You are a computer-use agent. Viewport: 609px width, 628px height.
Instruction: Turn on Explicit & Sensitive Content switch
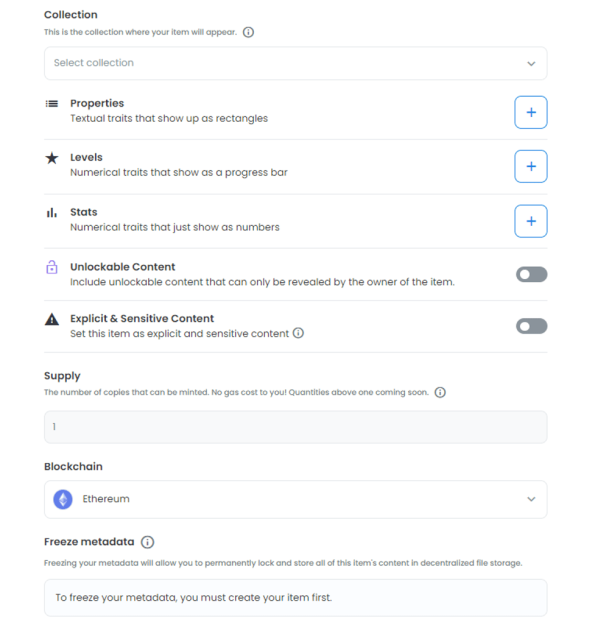tap(531, 326)
